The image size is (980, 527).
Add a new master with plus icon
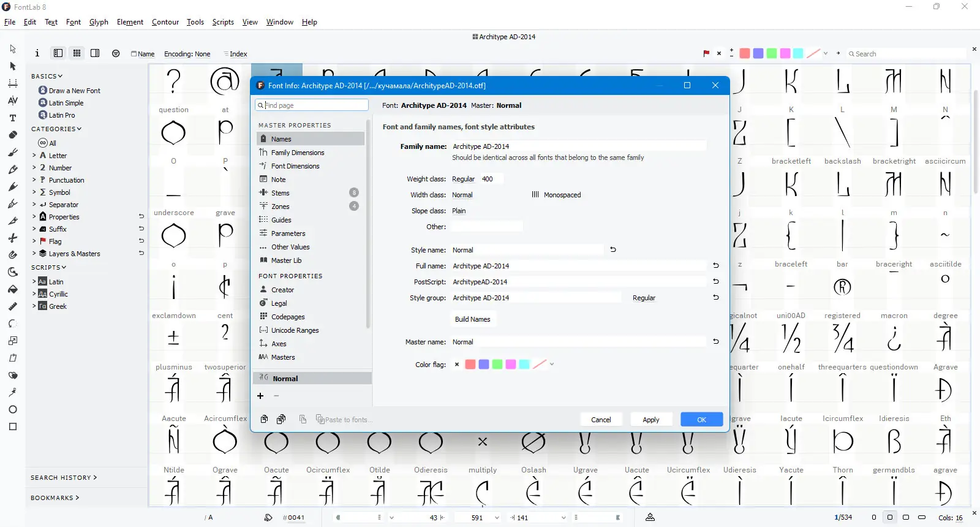click(260, 396)
